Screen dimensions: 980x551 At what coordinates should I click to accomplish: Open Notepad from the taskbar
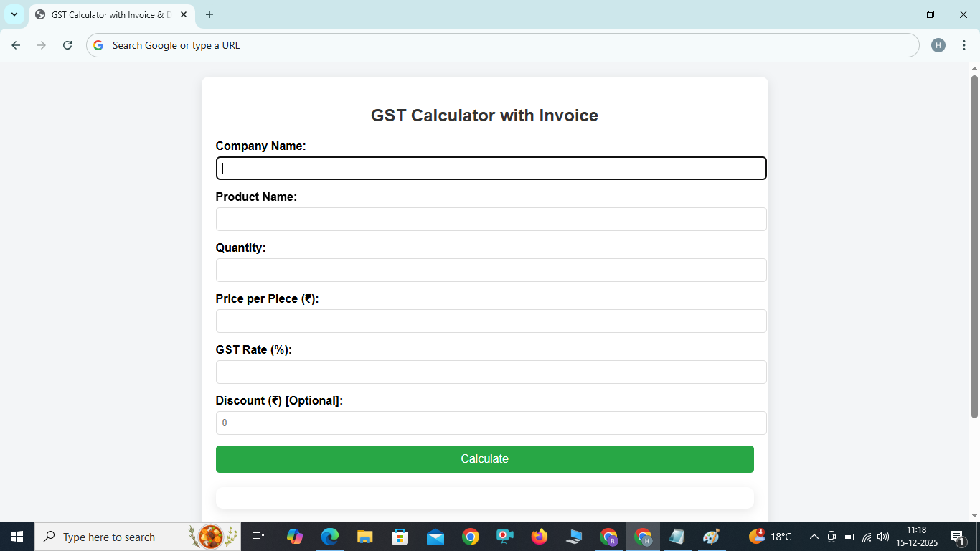tap(677, 536)
